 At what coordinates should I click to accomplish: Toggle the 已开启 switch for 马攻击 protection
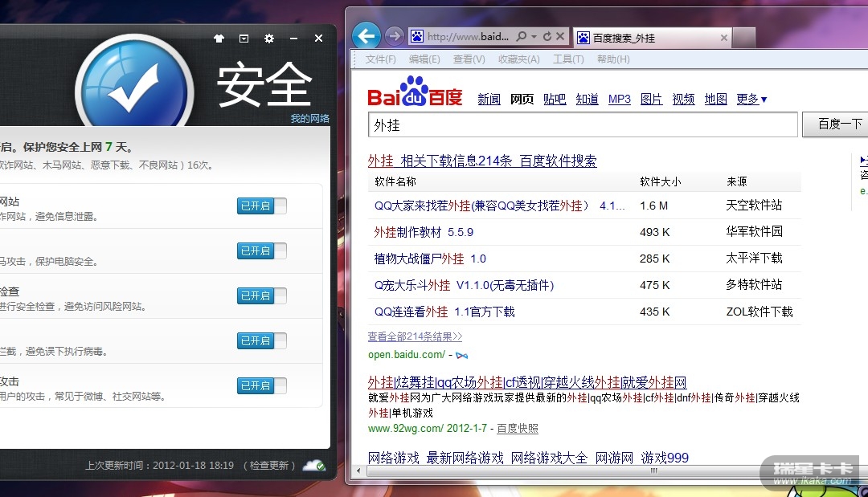point(261,251)
